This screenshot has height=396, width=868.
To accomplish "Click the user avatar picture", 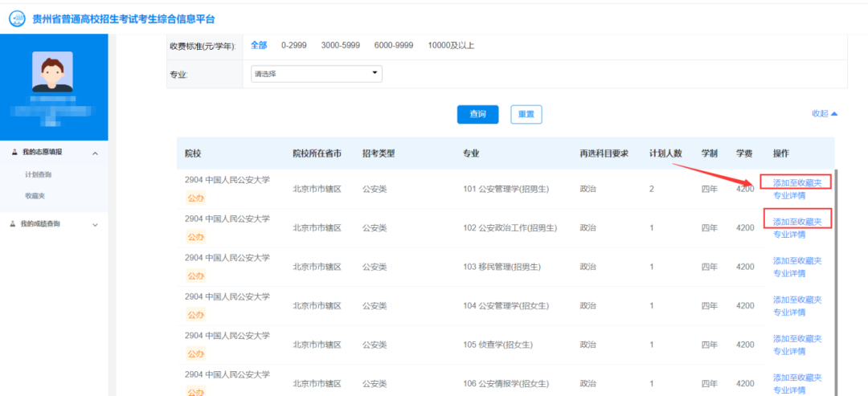I will point(52,72).
